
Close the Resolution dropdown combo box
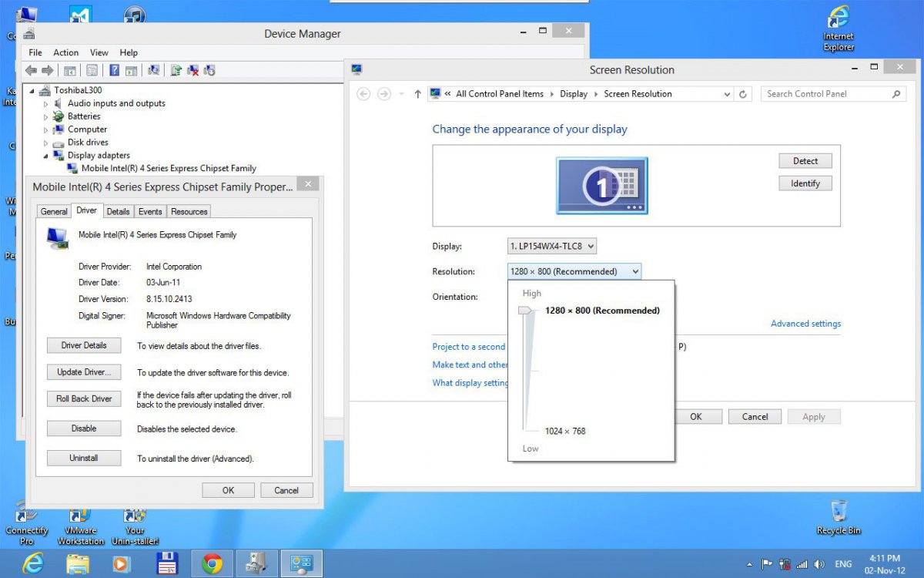tap(574, 271)
